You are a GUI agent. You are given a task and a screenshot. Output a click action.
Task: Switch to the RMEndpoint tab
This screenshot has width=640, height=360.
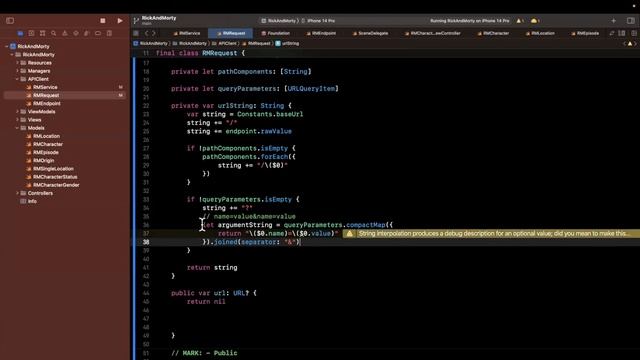pyautogui.click(x=322, y=33)
